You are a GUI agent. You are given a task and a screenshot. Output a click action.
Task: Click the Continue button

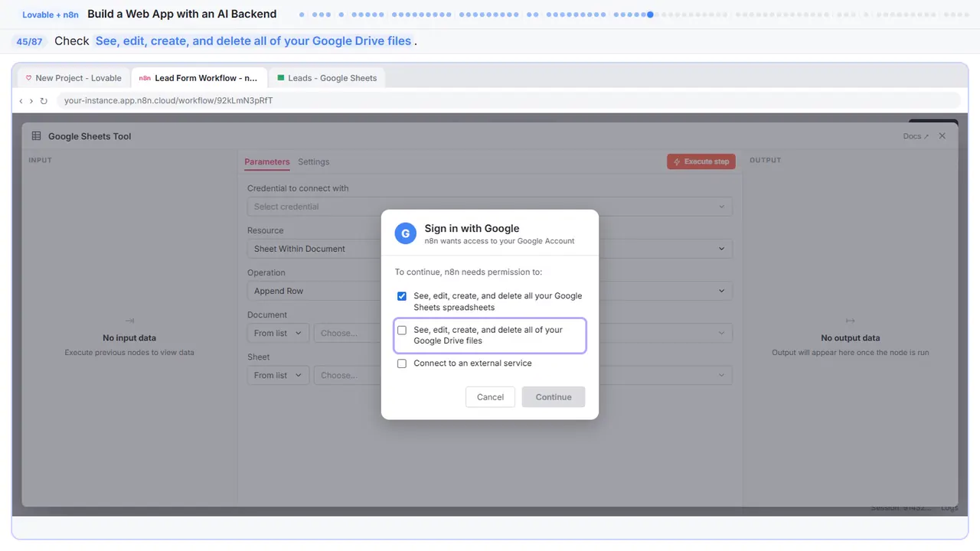tap(554, 397)
